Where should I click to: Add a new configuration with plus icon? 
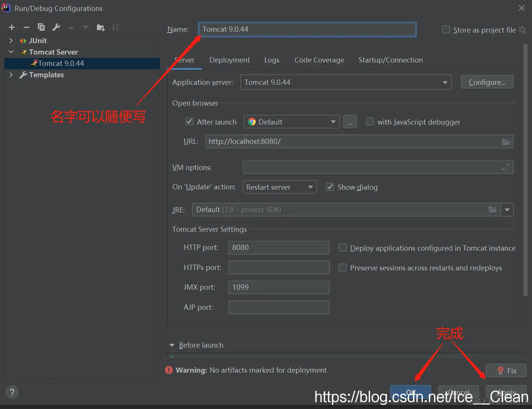(12, 27)
